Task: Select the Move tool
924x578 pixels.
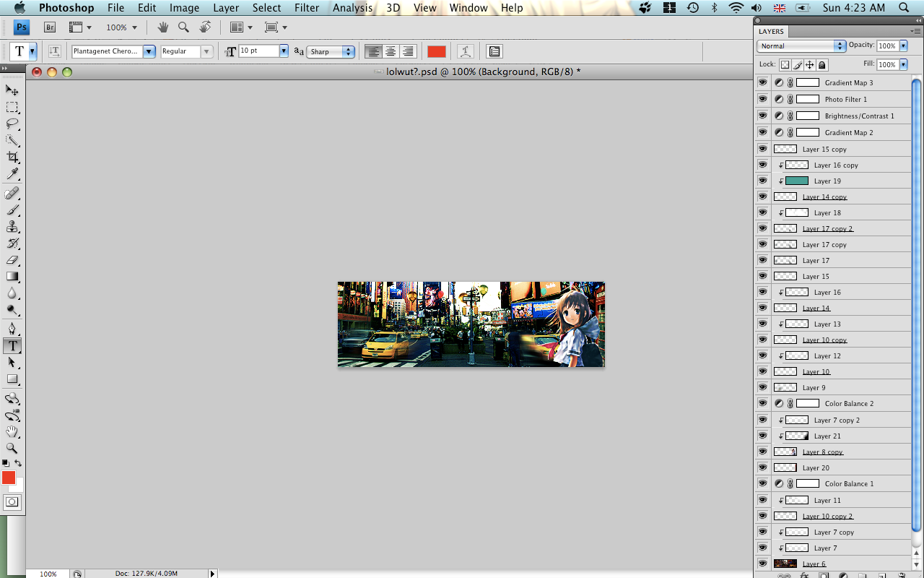Action: [x=12, y=90]
